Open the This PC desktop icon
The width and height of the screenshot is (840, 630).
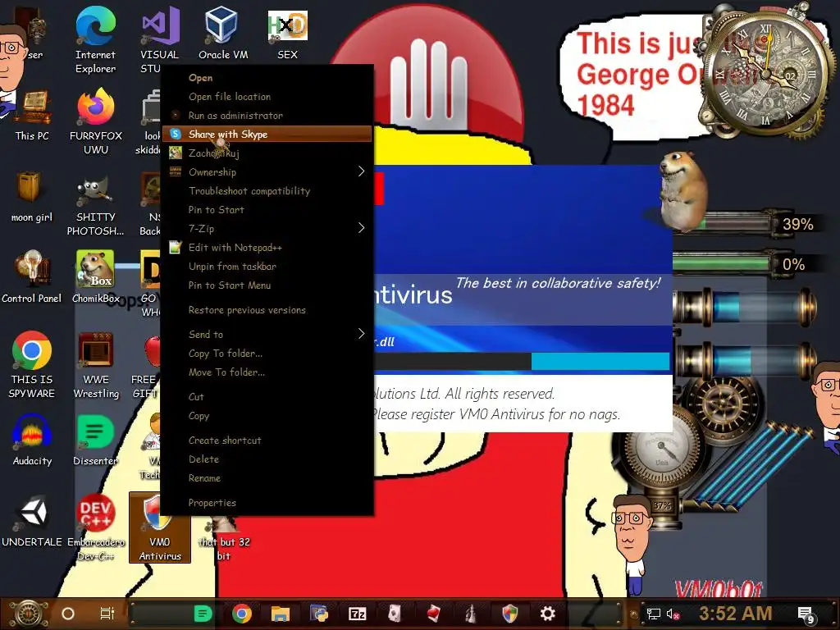click(x=32, y=115)
